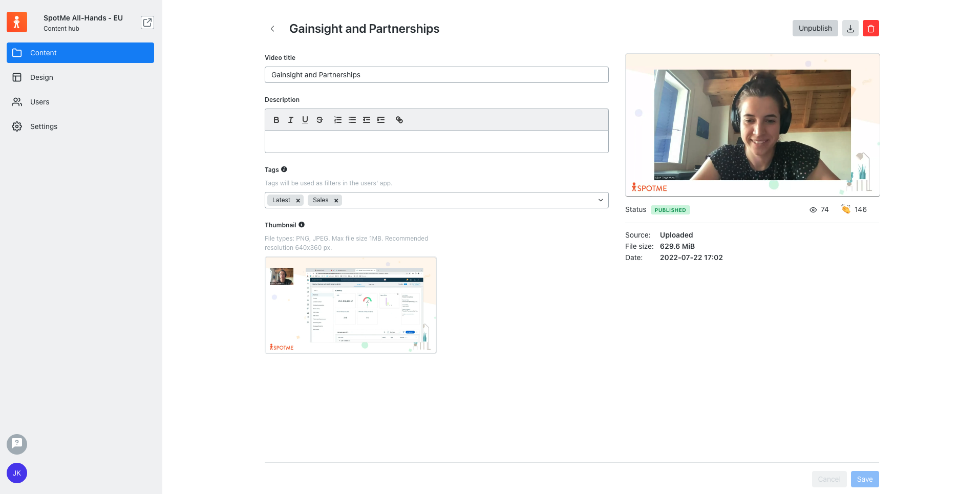Insert a numbered list
The width and height of the screenshot is (980, 494).
[338, 120]
